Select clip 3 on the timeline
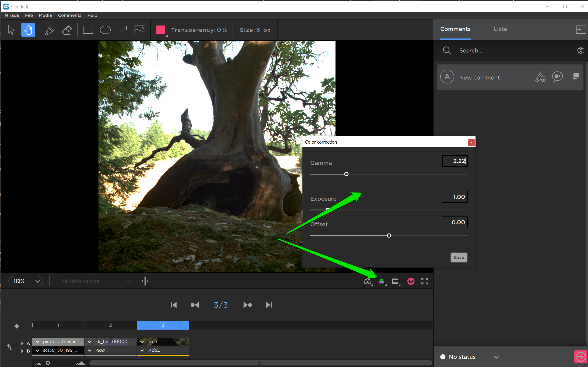 pyautogui.click(x=163, y=325)
